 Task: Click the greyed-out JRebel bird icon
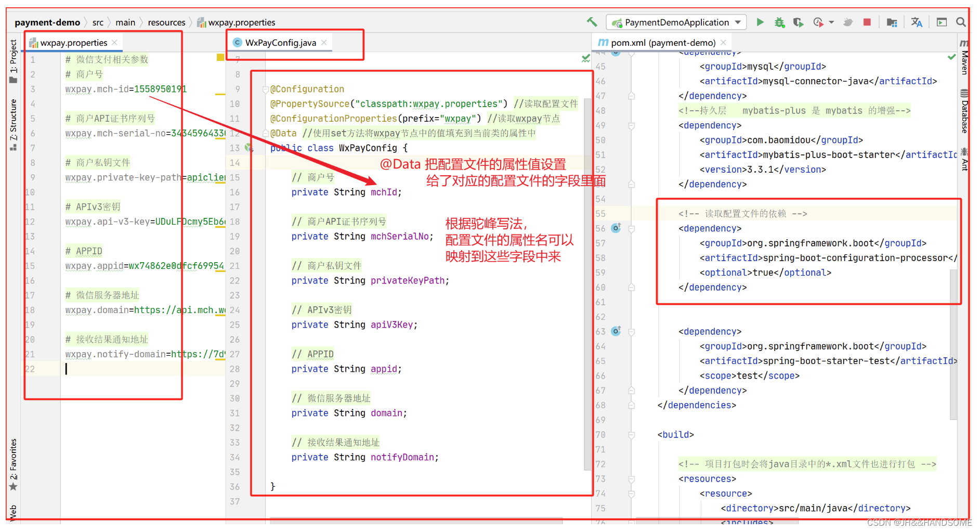[848, 22]
